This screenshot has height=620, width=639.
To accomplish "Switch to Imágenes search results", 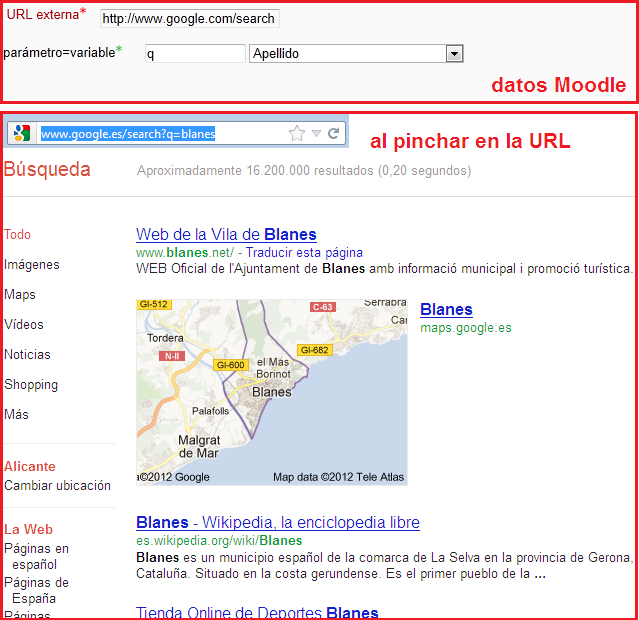I will click(32, 265).
